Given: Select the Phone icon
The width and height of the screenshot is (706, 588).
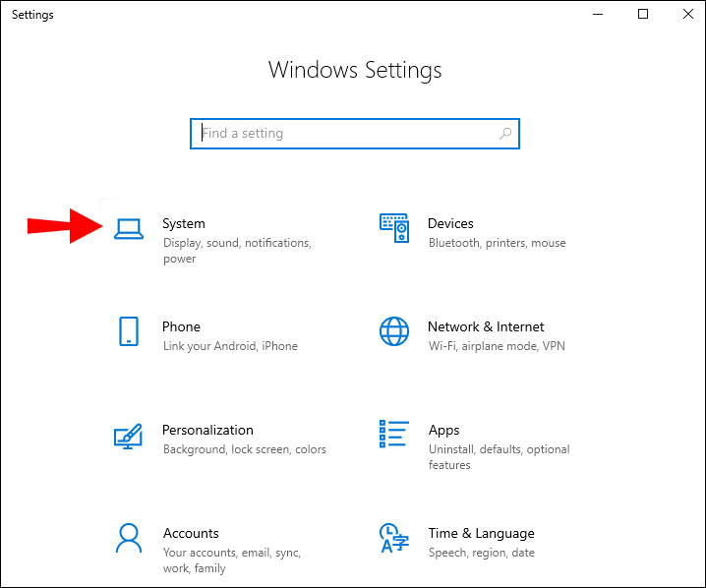Looking at the screenshot, I should click(x=129, y=331).
